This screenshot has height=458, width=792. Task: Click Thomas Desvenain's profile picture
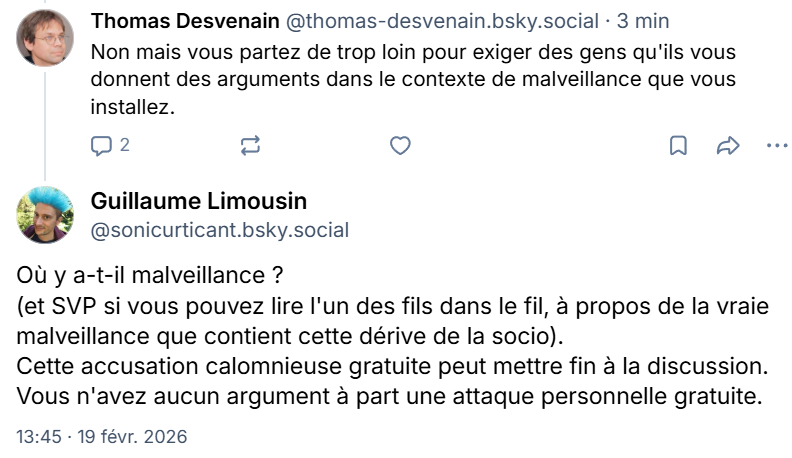pyautogui.click(x=45, y=38)
